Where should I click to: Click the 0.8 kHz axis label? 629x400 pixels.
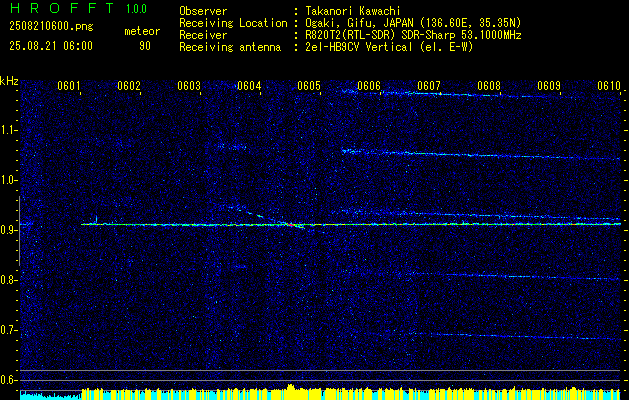[x=8, y=280]
